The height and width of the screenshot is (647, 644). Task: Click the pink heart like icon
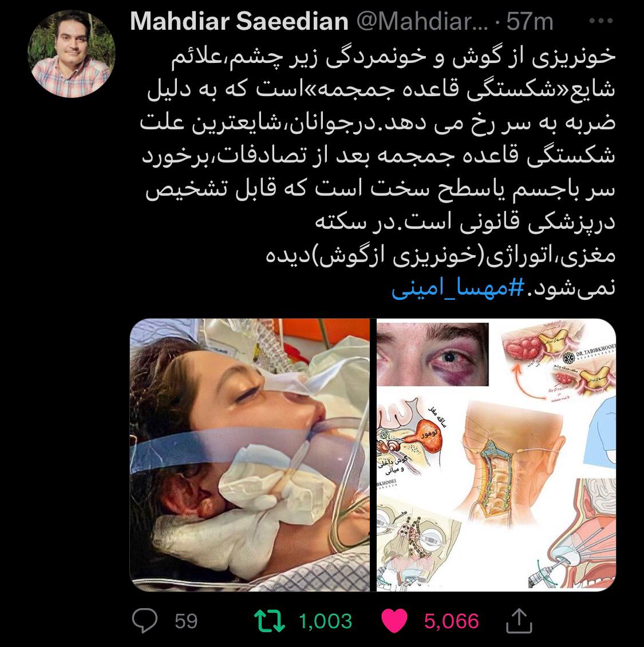coord(394,621)
